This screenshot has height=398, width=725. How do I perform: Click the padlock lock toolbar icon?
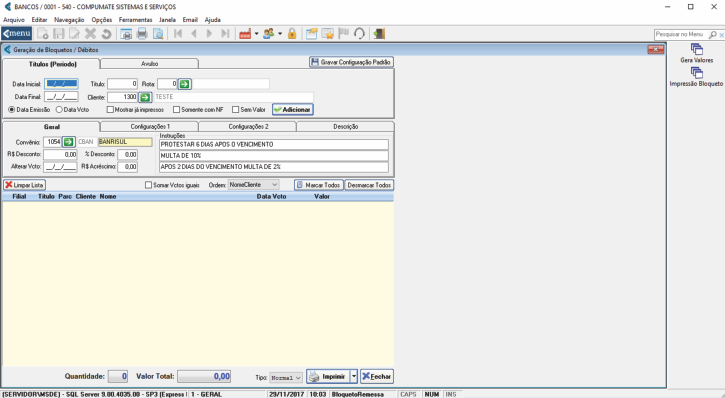[292, 33]
